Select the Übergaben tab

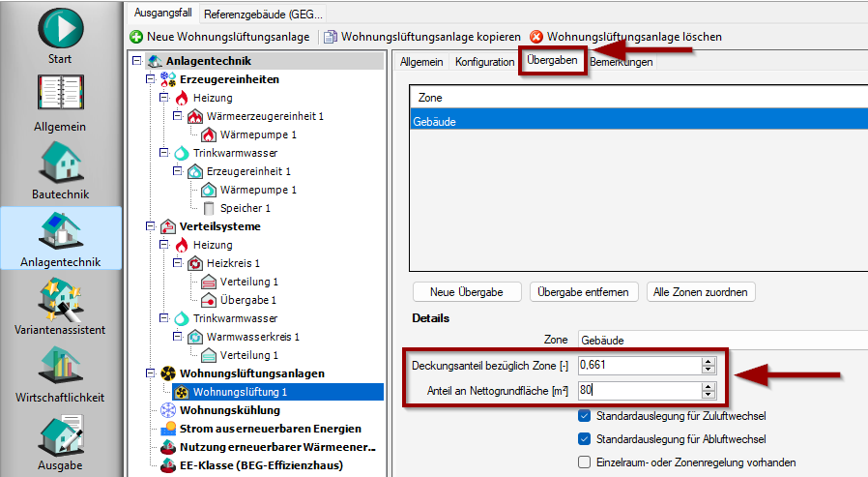point(552,60)
